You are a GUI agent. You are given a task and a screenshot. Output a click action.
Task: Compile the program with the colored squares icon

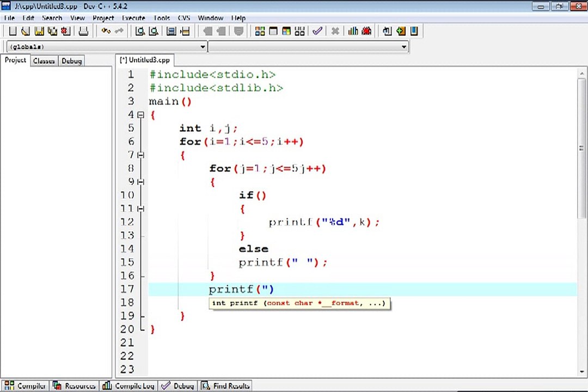260,31
